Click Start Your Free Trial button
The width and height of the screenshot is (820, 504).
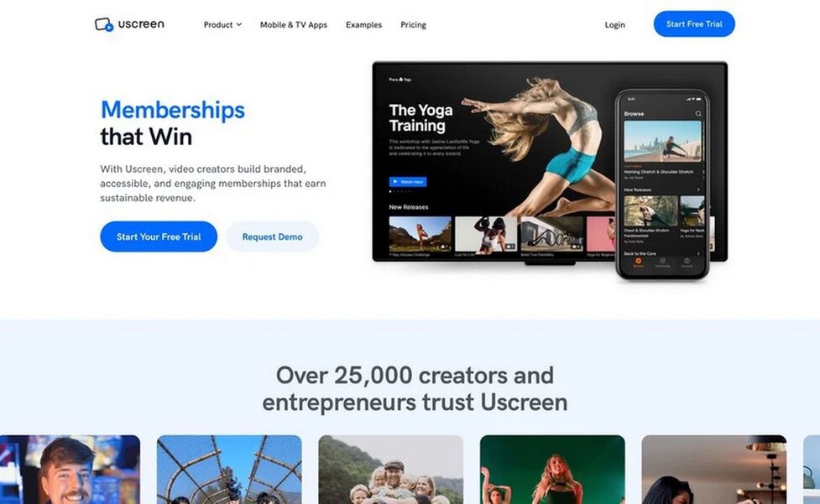tap(159, 236)
